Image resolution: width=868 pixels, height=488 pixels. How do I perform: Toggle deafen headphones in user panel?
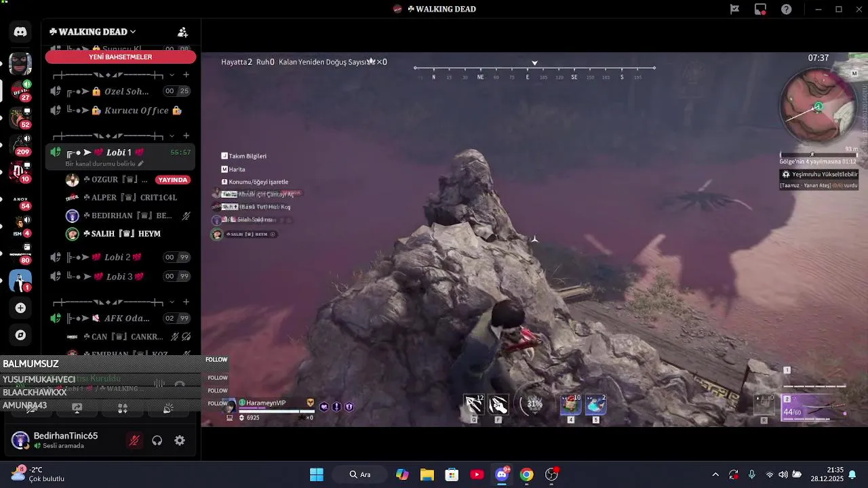tap(157, 441)
